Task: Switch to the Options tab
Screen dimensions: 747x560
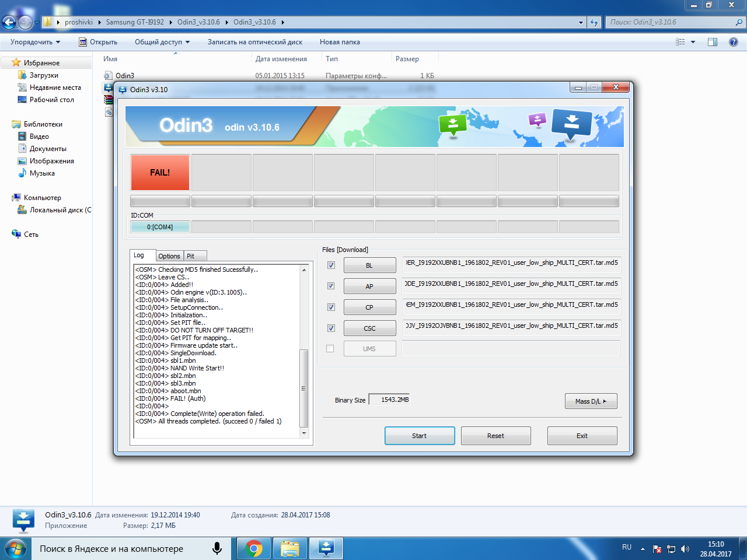Action: click(169, 256)
